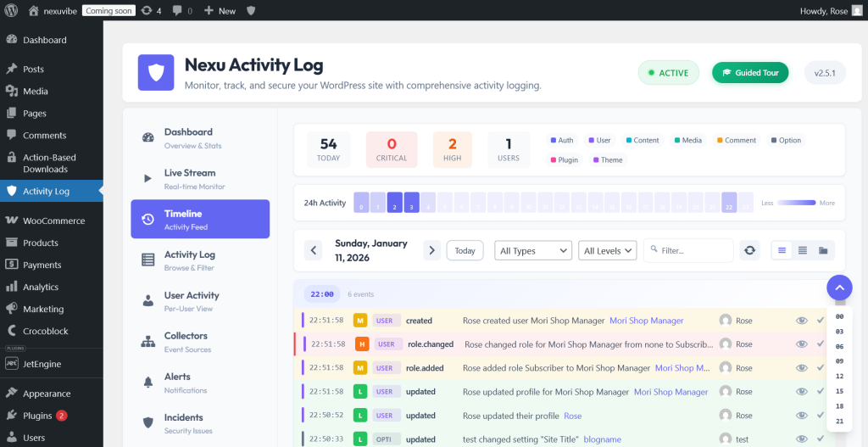Click the shield icon in admin bar
This screenshot has width=868, height=447.
tap(251, 10)
